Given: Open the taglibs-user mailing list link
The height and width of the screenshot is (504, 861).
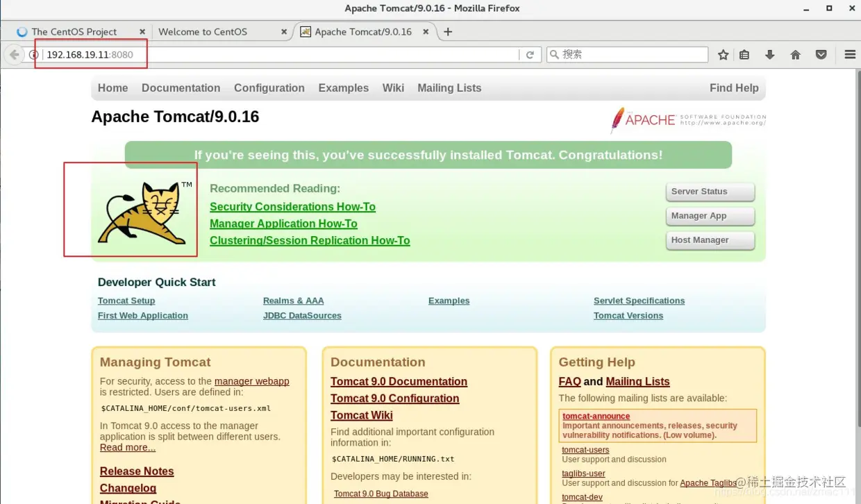Looking at the screenshot, I should [x=583, y=473].
